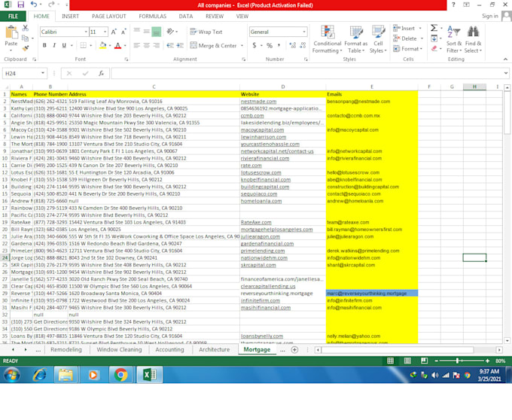This screenshot has width=512, height=420.
Task: Toggle Middle Align vertical alignment
Action: [x=147, y=32]
